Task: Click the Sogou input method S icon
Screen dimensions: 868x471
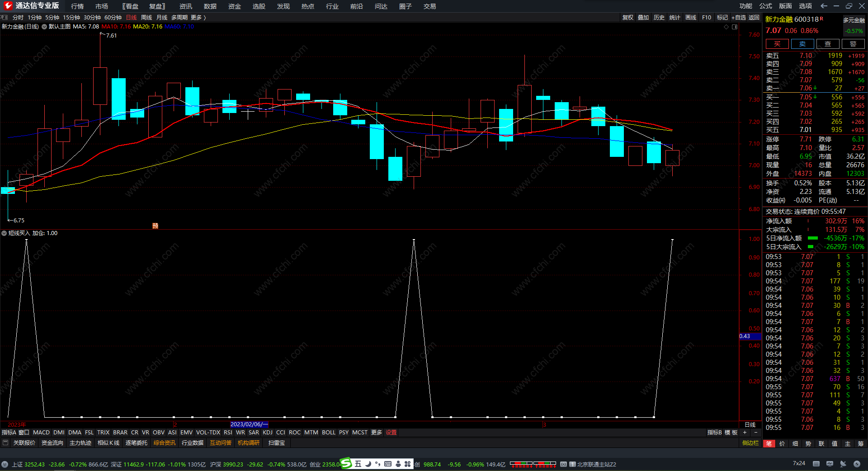Action: [346, 463]
